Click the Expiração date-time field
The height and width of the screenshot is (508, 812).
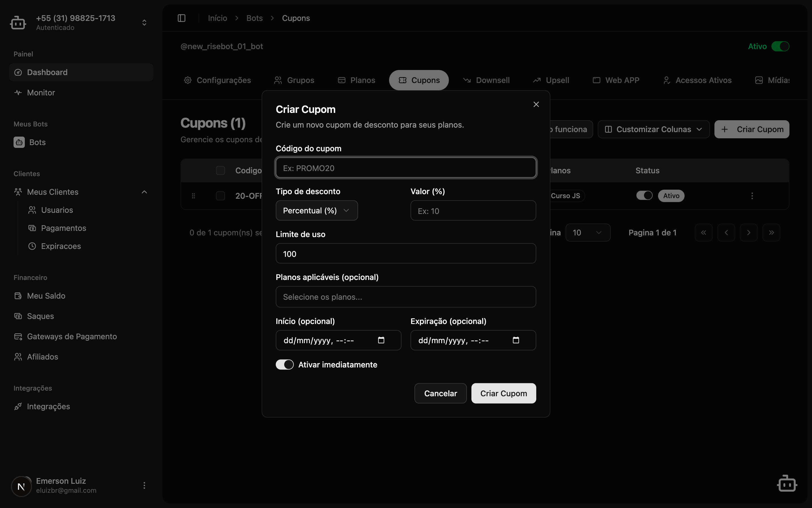473,340
